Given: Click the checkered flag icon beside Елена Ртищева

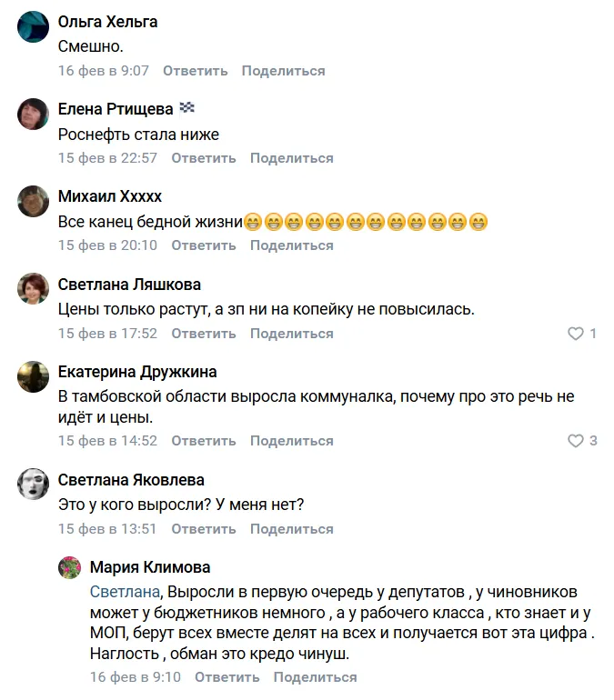Looking at the screenshot, I should click(187, 108).
